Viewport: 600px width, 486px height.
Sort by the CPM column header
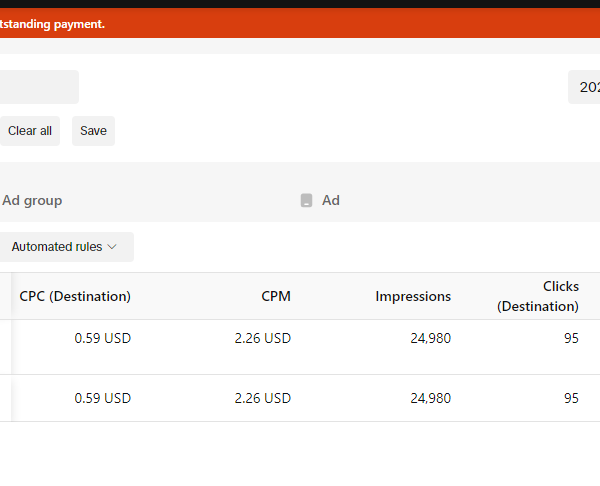(276, 296)
